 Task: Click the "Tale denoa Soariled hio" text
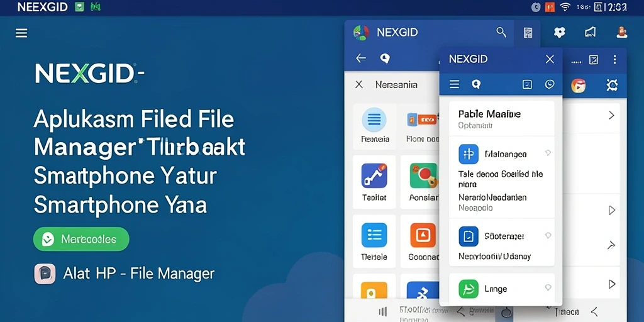(x=500, y=174)
